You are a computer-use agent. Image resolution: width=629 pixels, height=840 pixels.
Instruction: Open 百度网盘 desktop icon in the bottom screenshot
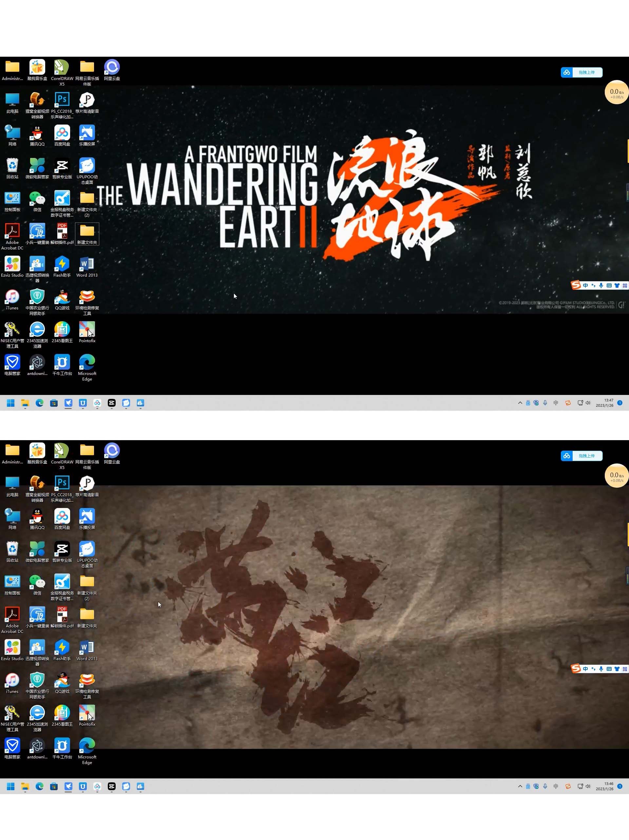(62, 519)
